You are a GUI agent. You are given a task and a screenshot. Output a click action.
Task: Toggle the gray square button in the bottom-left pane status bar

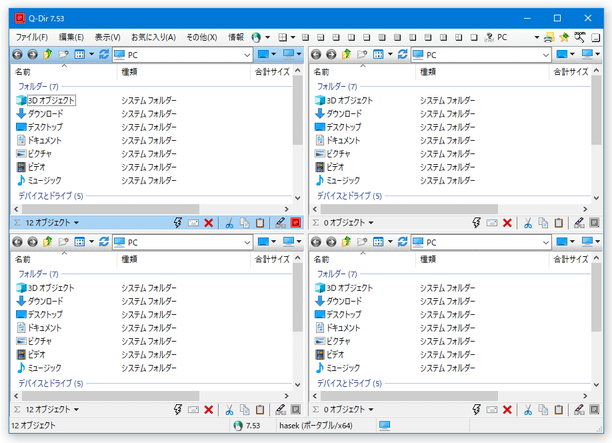296,409
